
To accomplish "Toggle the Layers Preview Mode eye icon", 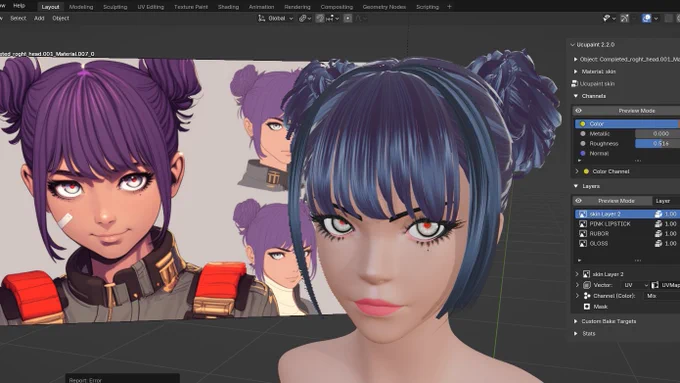I will click(579, 201).
